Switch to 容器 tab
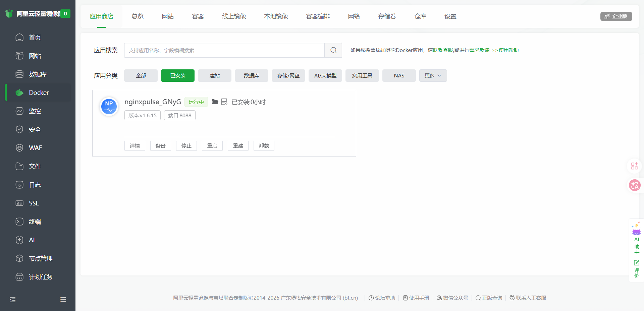 (198, 16)
